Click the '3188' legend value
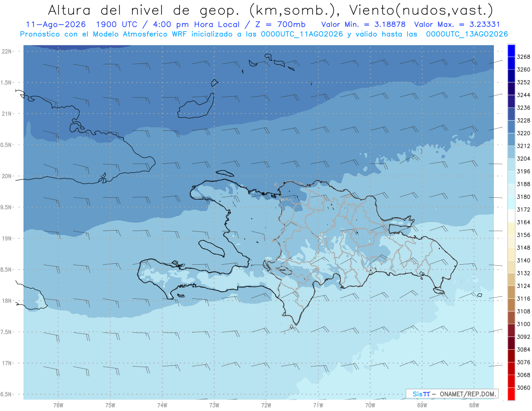The image size is (532, 411). 524,184
